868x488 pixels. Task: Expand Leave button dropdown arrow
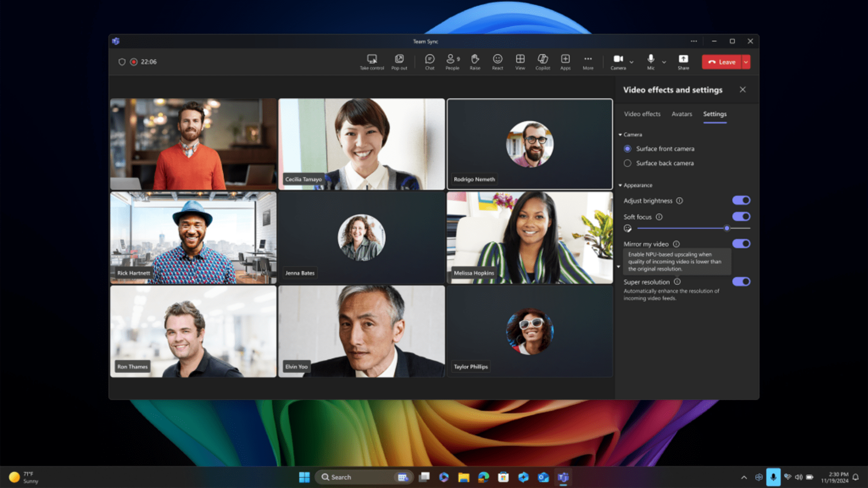pos(746,62)
